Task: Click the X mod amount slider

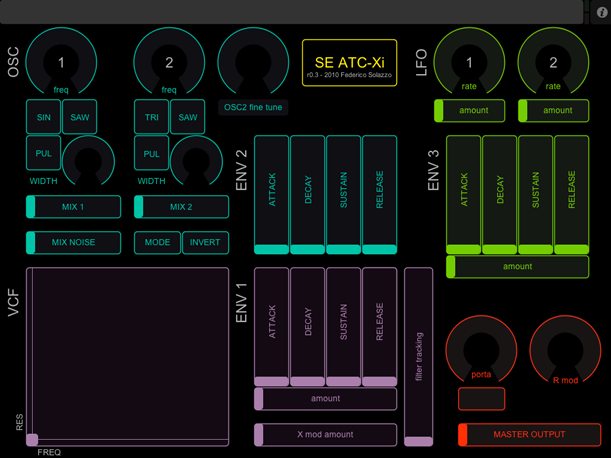Action: click(x=326, y=435)
